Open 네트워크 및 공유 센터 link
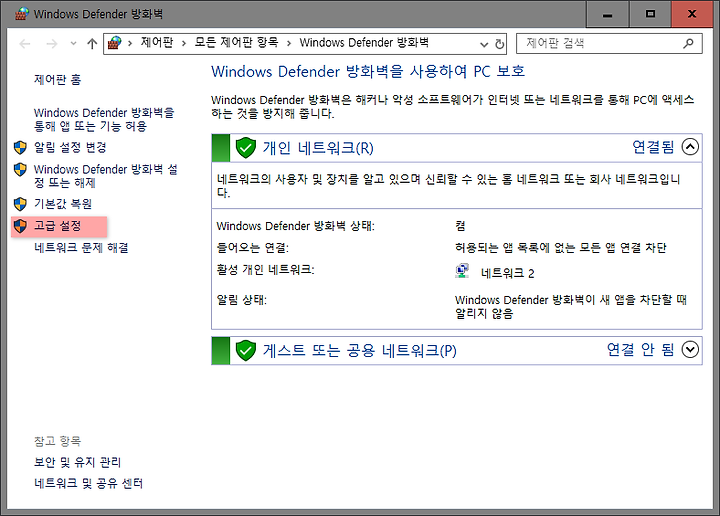 click(88, 483)
